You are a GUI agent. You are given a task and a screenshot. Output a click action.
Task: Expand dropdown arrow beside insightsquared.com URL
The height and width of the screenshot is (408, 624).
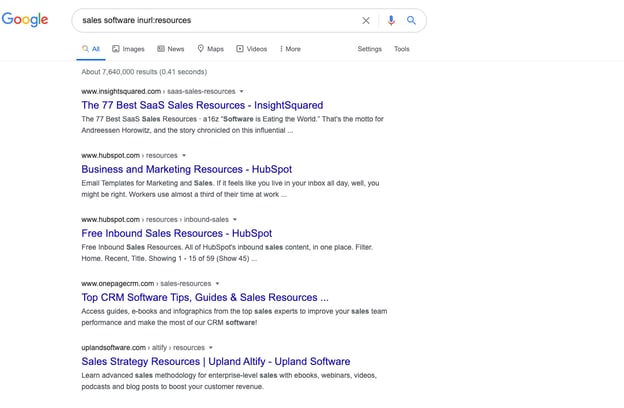[241, 92]
